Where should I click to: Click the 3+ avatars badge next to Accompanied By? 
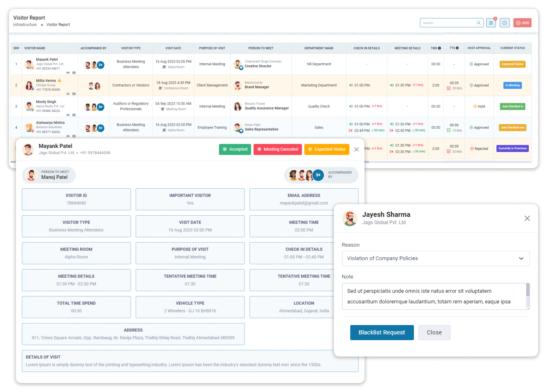tap(318, 175)
